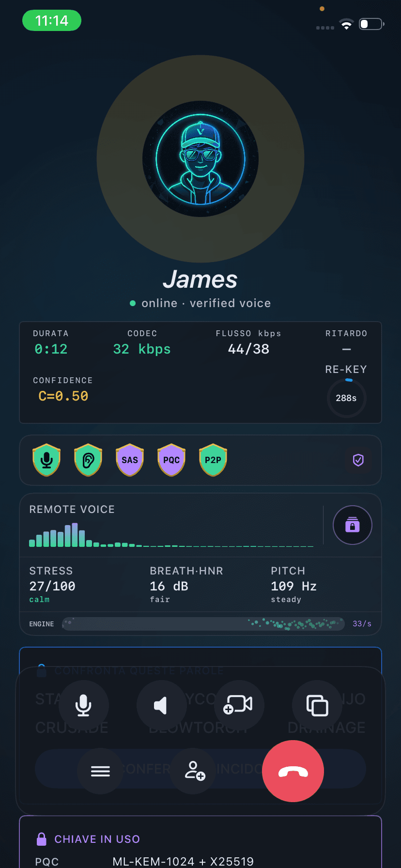This screenshot has width=401, height=868.
Task: Add a participant to the call
Action: (x=193, y=771)
